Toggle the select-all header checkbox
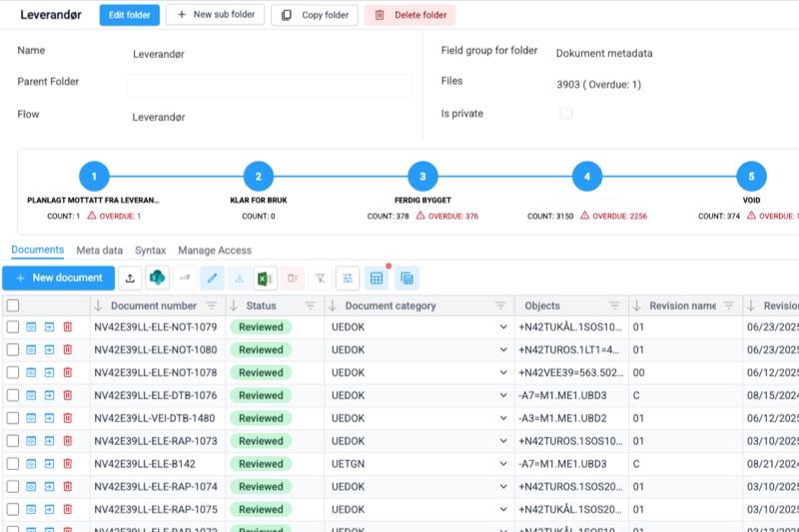Viewport: 799px width, 532px height. pos(13,305)
